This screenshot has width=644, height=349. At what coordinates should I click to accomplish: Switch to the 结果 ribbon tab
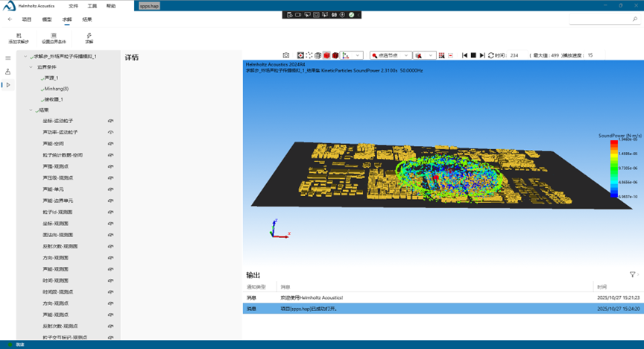(87, 19)
